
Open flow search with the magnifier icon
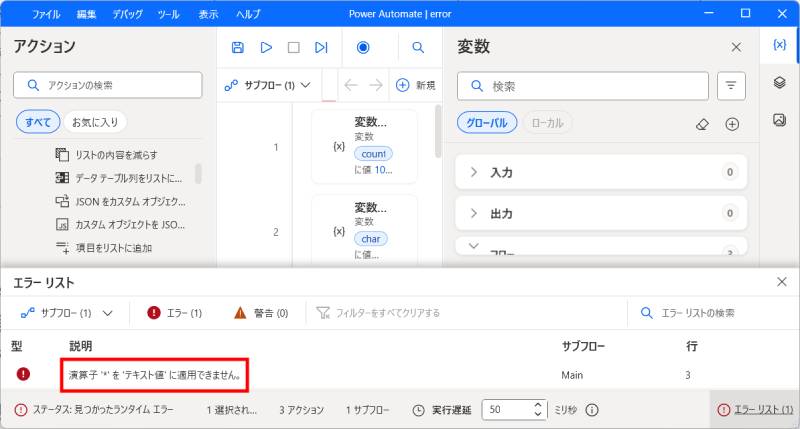click(x=418, y=47)
